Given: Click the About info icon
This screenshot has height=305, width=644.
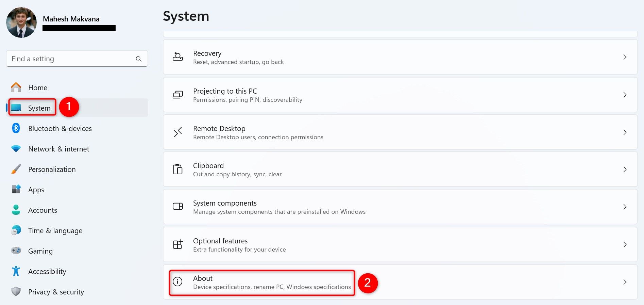Looking at the screenshot, I should [177, 282].
